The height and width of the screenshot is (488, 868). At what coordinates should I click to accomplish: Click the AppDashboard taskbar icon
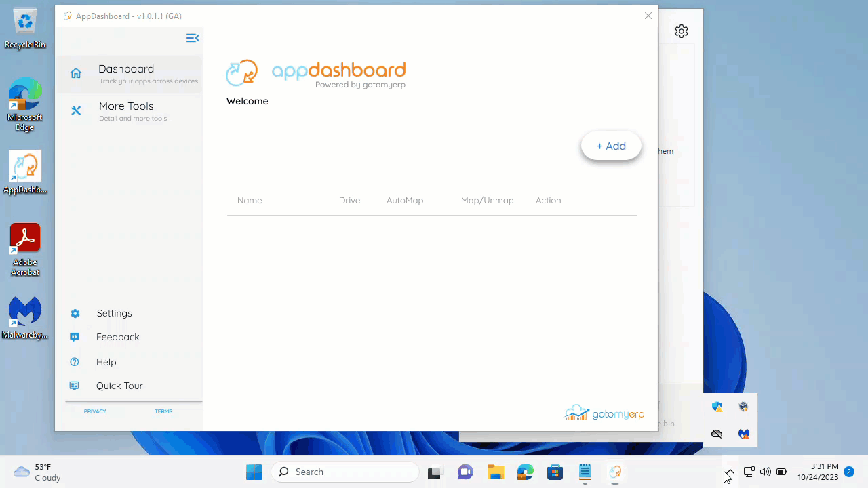(615, 472)
